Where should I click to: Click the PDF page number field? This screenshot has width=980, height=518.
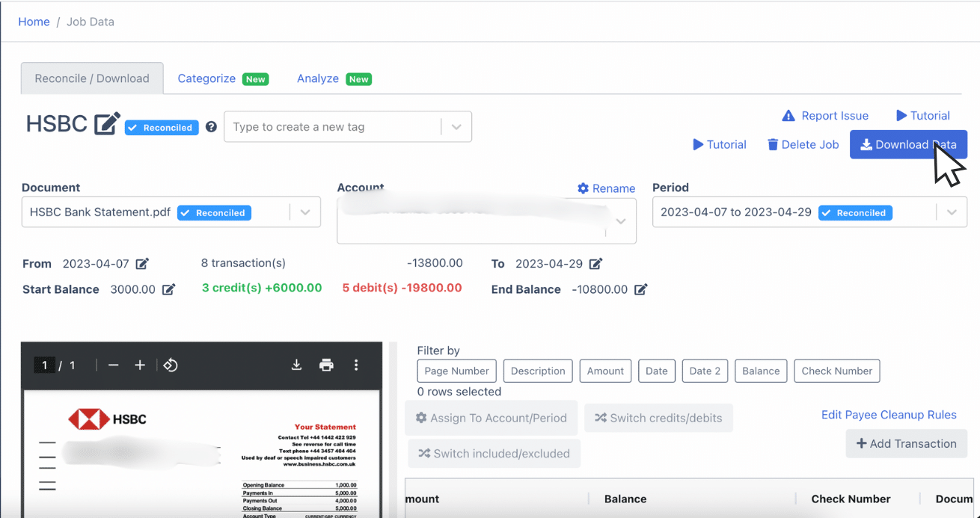point(45,365)
